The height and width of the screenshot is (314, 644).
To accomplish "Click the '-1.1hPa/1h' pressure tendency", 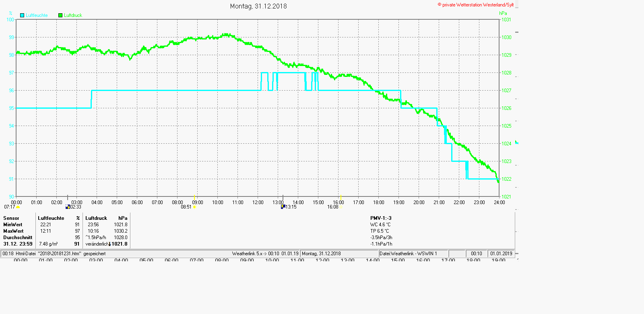I will pos(381,244).
